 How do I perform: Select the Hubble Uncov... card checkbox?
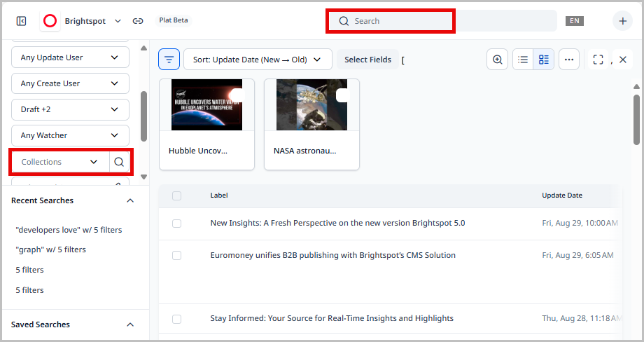[237, 95]
